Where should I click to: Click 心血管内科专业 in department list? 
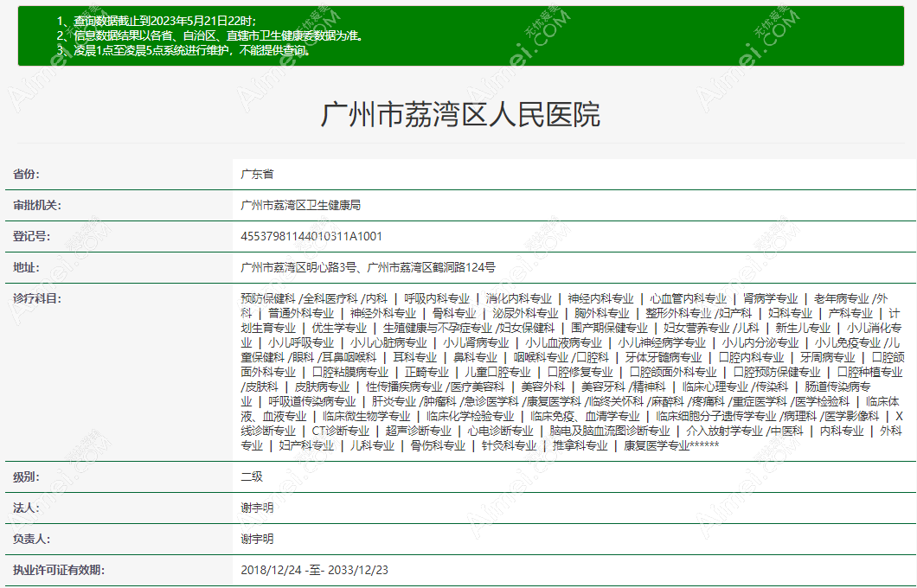pyautogui.click(x=688, y=298)
